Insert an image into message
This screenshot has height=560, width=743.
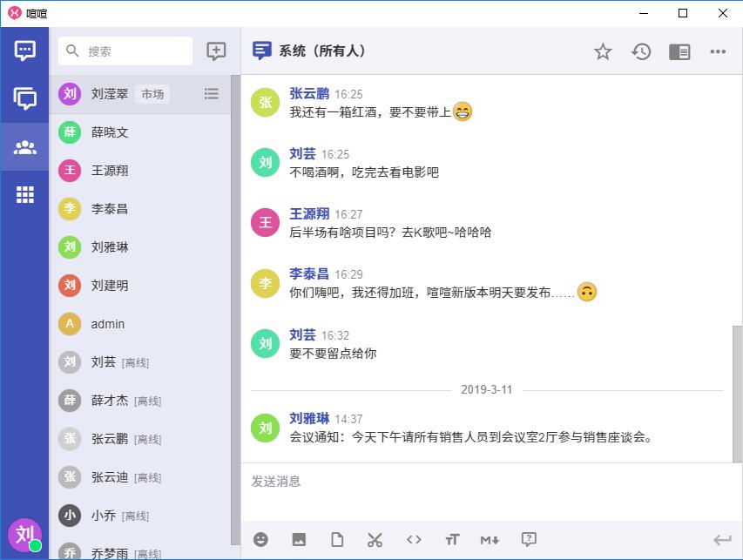pyautogui.click(x=299, y=540)
